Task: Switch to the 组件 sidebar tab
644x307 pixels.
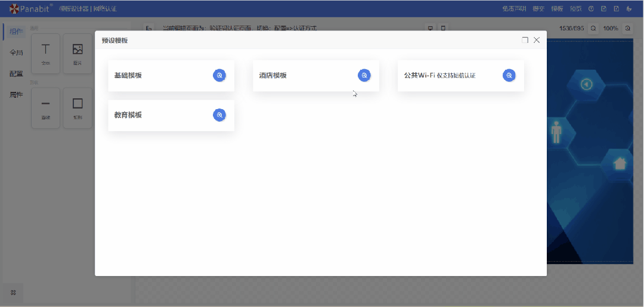Action: pyautogui.click(x=16, y=32)
